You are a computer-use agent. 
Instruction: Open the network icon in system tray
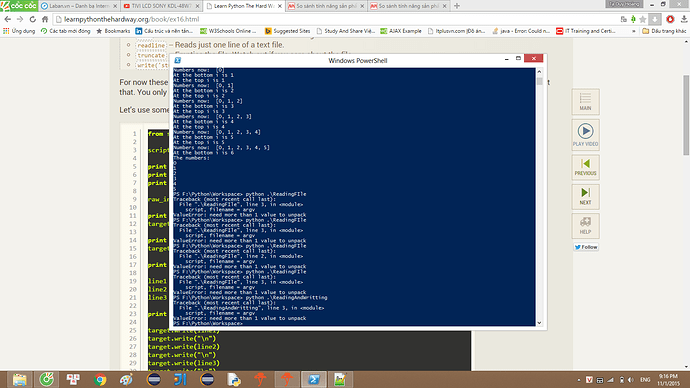click(x=610, y=380)
